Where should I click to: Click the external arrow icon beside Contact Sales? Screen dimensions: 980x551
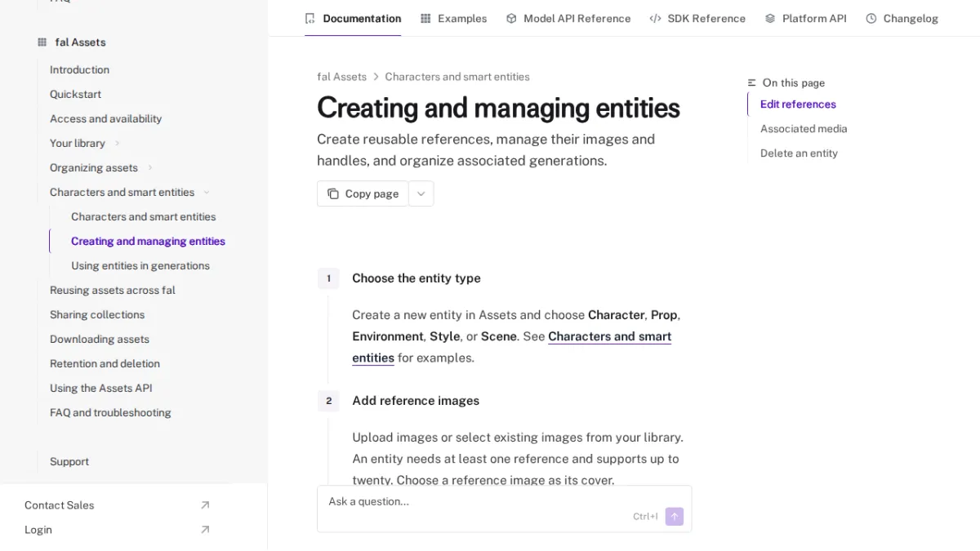click(205, 505)
